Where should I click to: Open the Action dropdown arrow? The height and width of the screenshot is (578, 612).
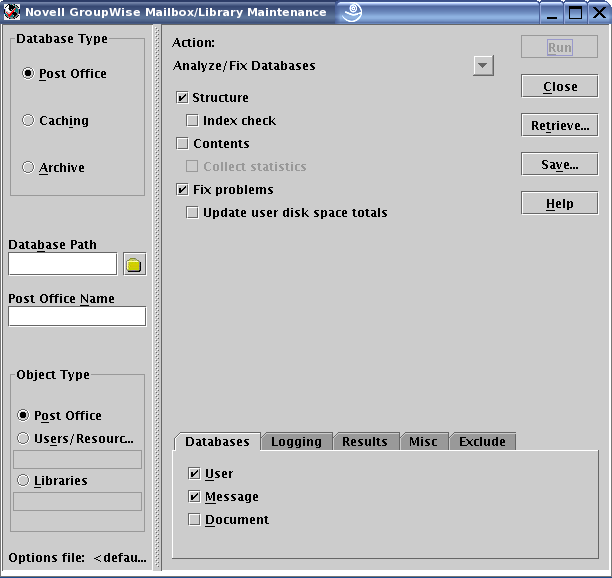pyautogui.click(x=483, y=66)
